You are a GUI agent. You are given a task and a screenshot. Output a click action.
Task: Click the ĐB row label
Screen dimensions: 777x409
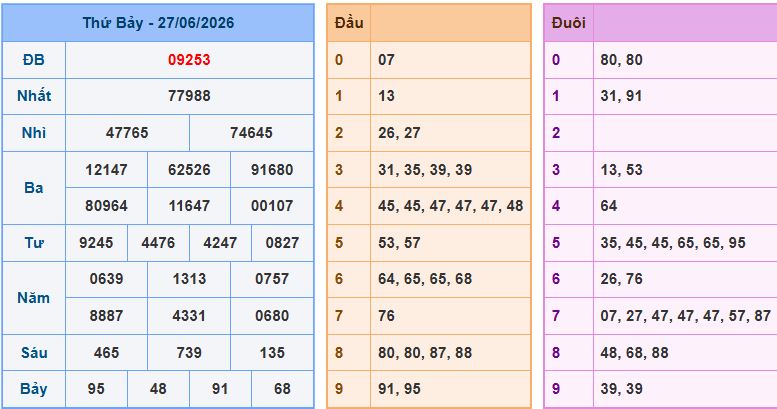click(x=34, y=60)
